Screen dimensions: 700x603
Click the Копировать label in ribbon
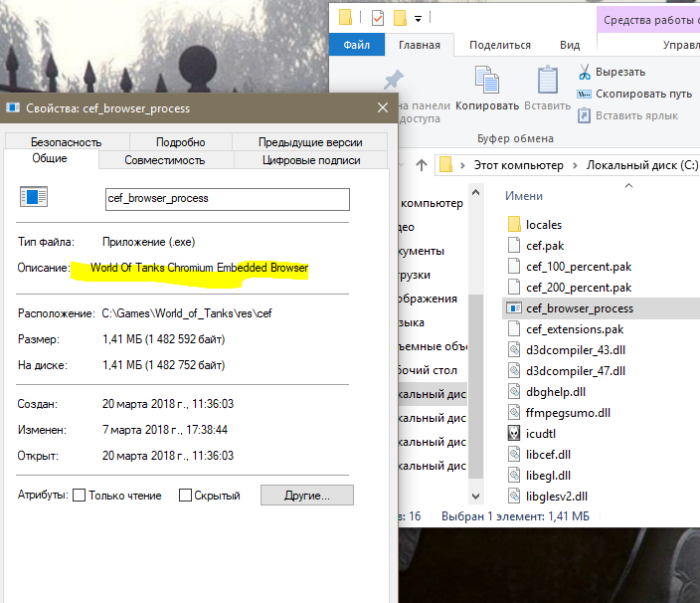487,105
